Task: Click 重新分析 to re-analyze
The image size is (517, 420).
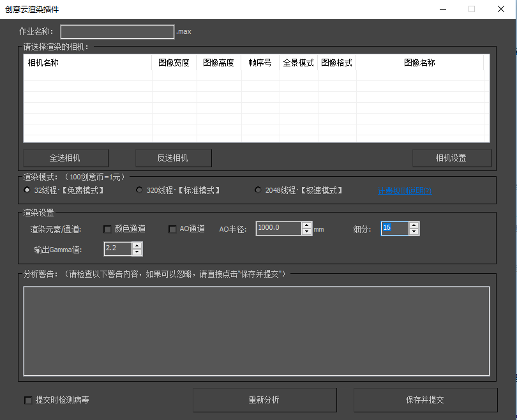Action: pos(264,400)
